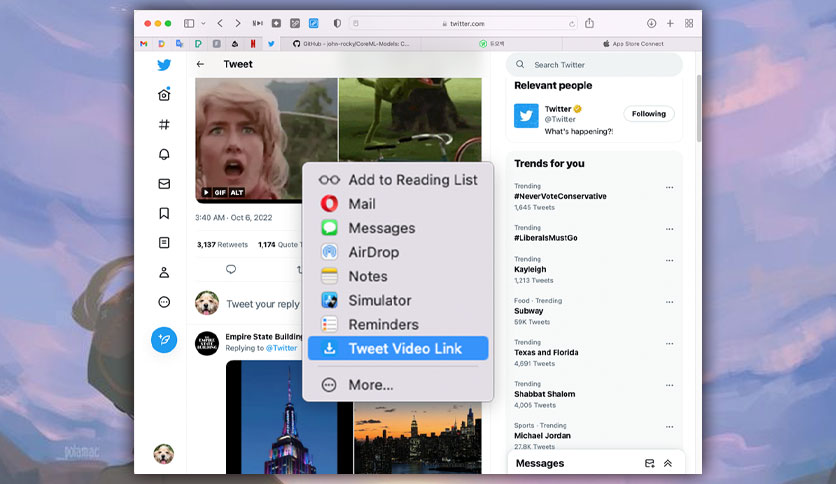Choose Messages in the share menu
This screenshot has width=836, height=484.
(x=398, y=228)
